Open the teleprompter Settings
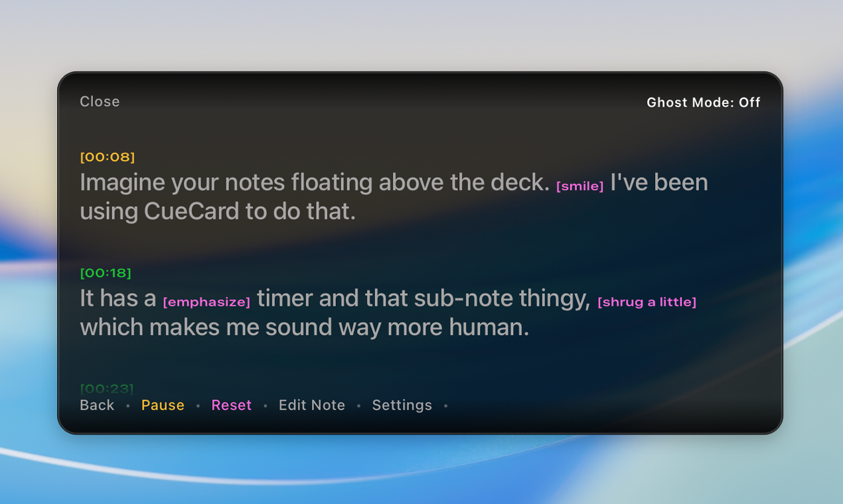The width and height of the screenshot is (843, 504). (402, 405)
